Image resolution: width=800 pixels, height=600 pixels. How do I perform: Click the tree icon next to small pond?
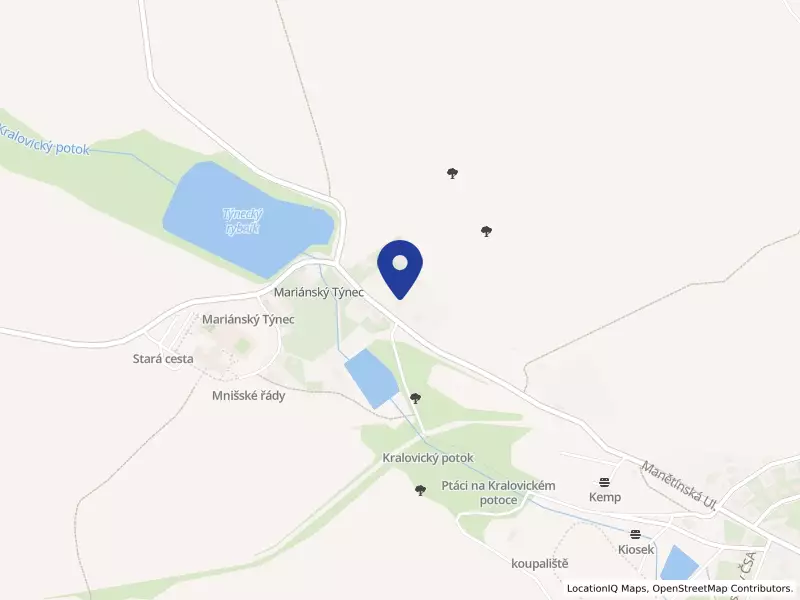pyautogui.click(x=416, y=398)
